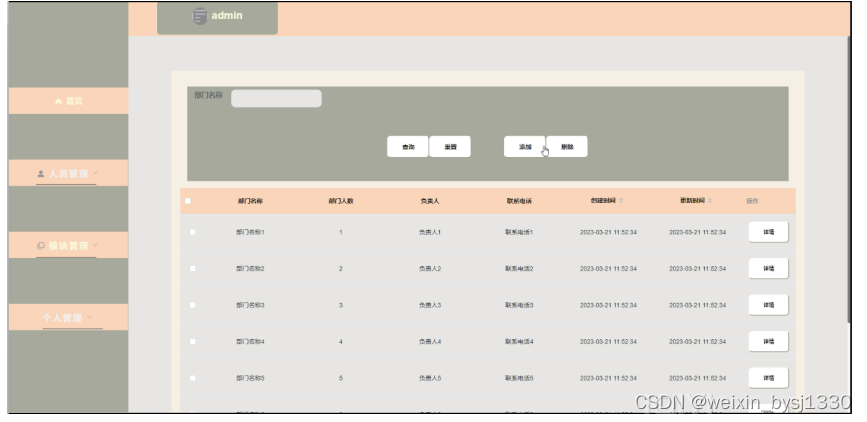Click the 查询 search button

coord(408,147)
